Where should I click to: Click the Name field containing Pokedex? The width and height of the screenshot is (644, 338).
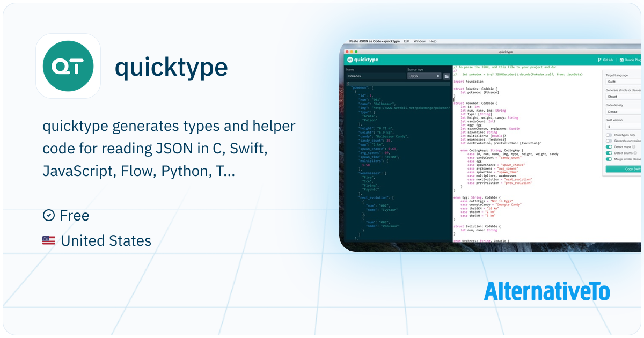[x=375, y=76]
